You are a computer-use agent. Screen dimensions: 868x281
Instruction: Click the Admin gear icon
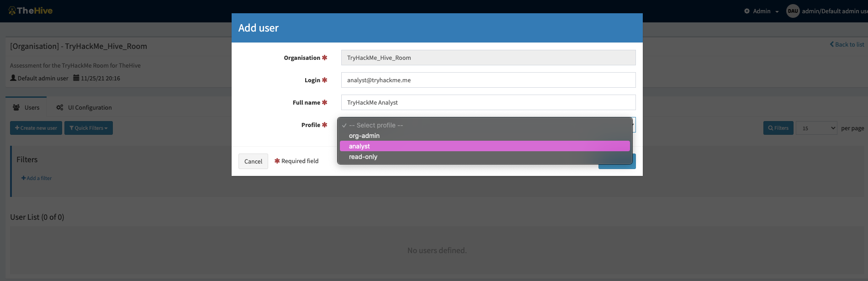pos(747,11)
